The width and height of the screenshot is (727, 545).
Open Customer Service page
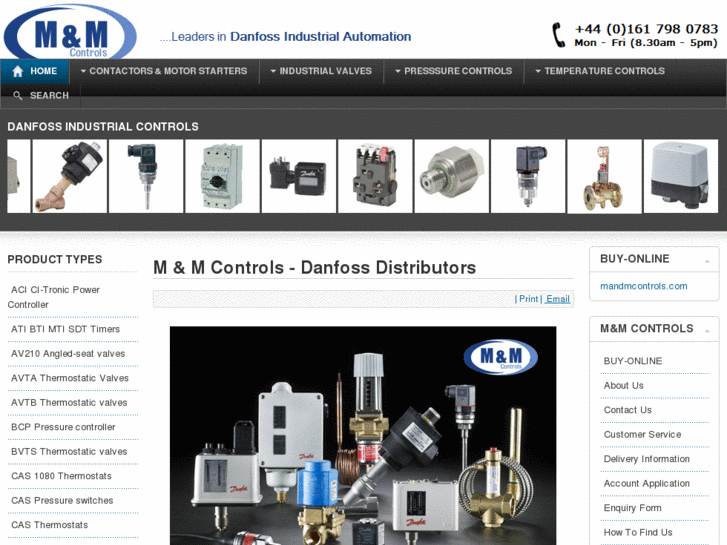coord(643,435)
